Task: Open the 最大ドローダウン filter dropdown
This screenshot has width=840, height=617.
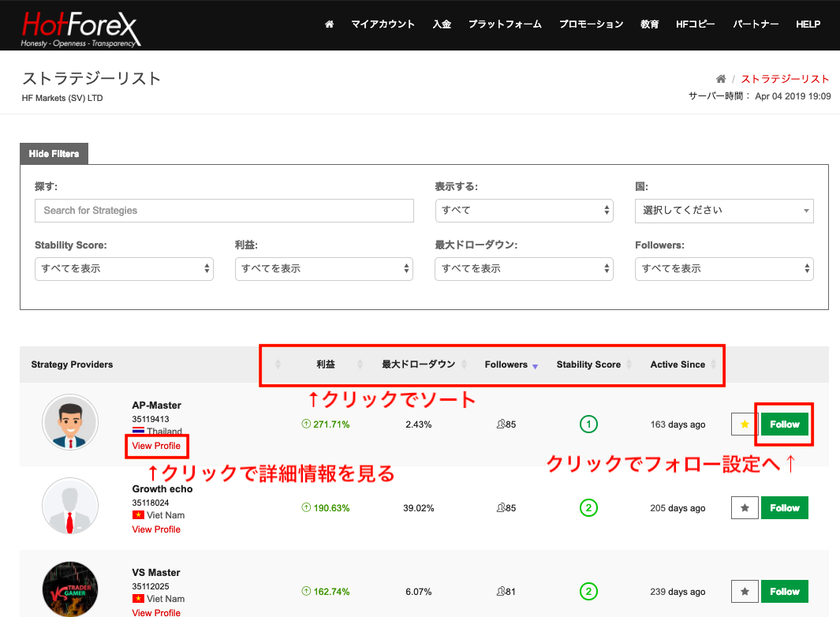Action: click(524, 268)
